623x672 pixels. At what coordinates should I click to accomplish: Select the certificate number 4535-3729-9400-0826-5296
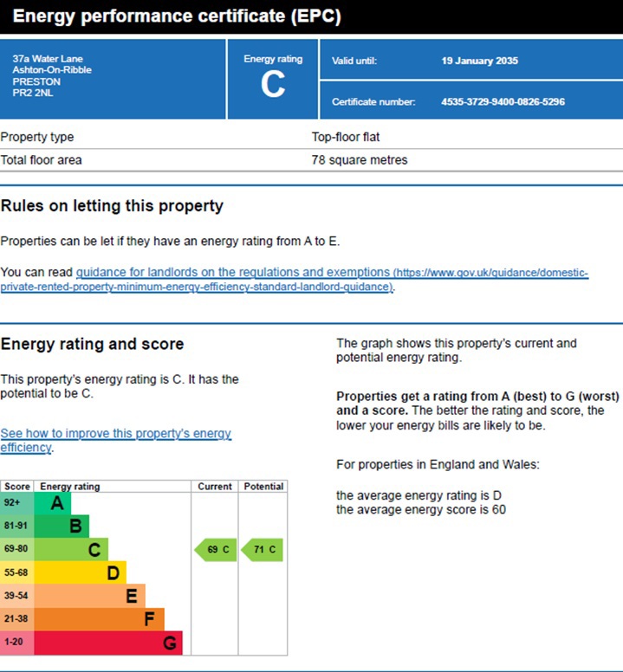(503, 102)
